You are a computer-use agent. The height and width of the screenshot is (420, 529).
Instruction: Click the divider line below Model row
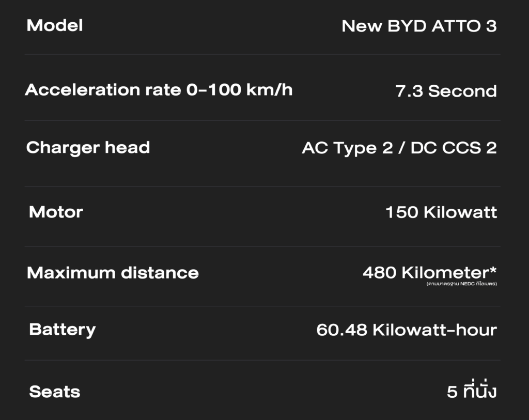(x=262, y=54)
